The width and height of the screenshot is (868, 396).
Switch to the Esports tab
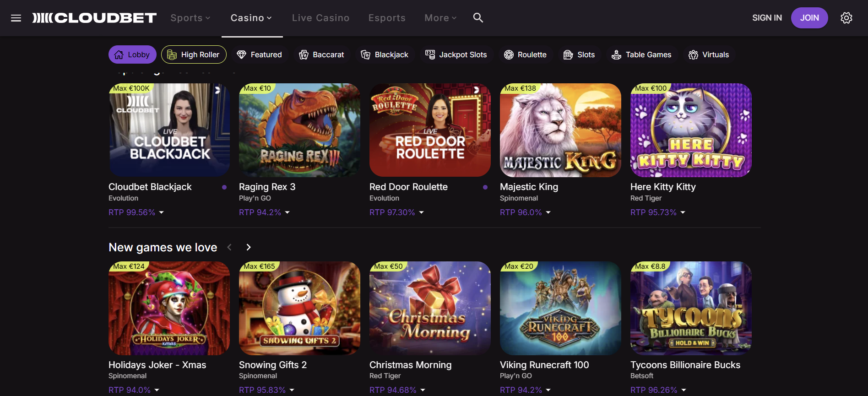click(x=387, y=18)
